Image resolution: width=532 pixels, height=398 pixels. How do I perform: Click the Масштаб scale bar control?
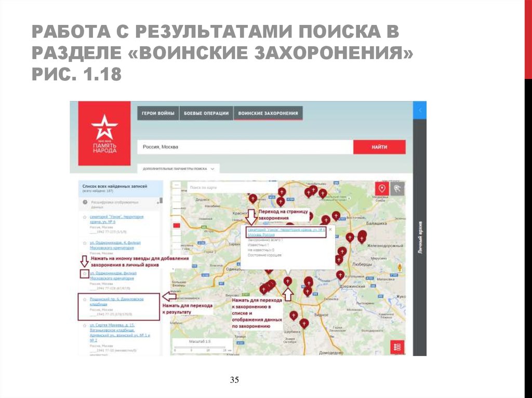(x=201, y=342)
